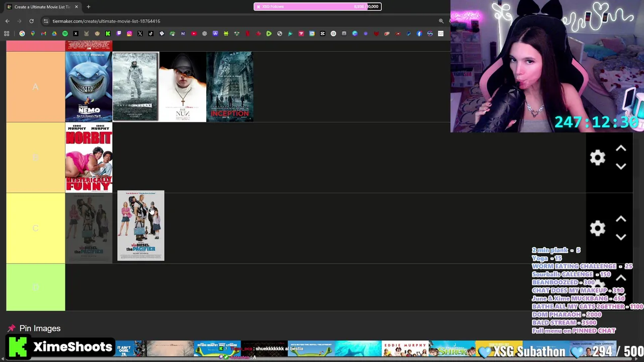Close the Create a Ultimate Movie List tab

76,7
